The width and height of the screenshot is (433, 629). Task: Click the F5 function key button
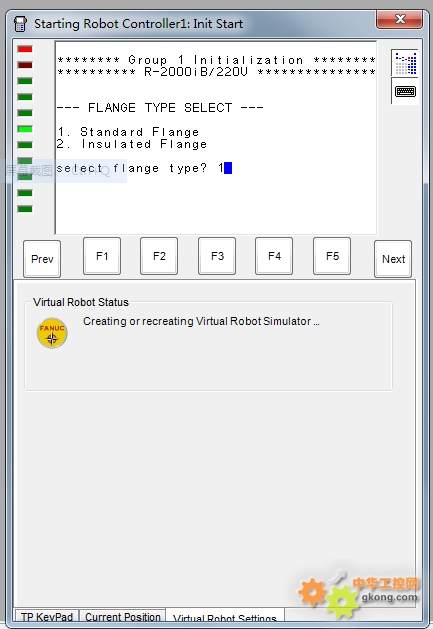pyautogui.click(x=332, y=256)
